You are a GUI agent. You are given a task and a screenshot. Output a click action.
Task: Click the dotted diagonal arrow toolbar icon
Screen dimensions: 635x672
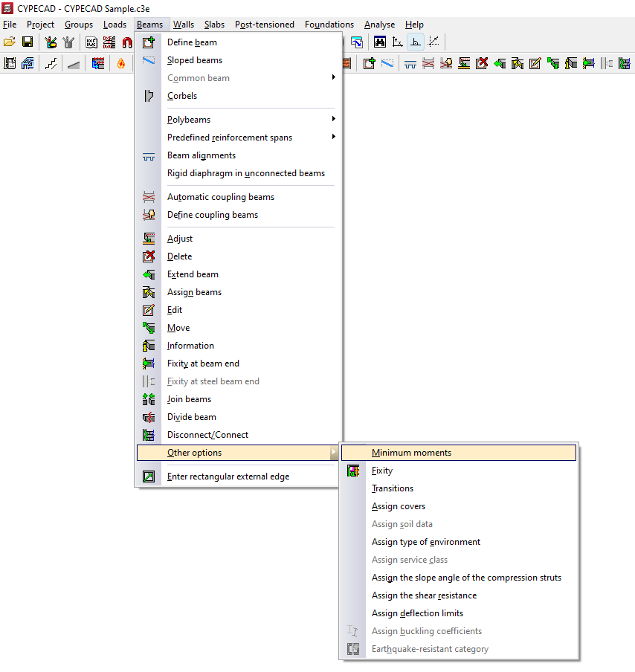(434, 42)
